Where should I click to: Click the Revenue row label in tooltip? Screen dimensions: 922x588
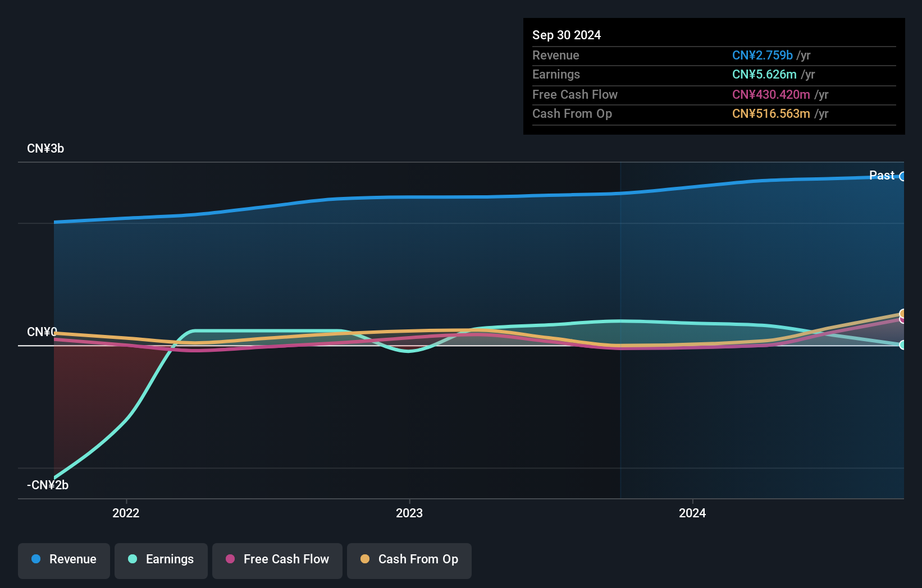[x=556, y=55]
